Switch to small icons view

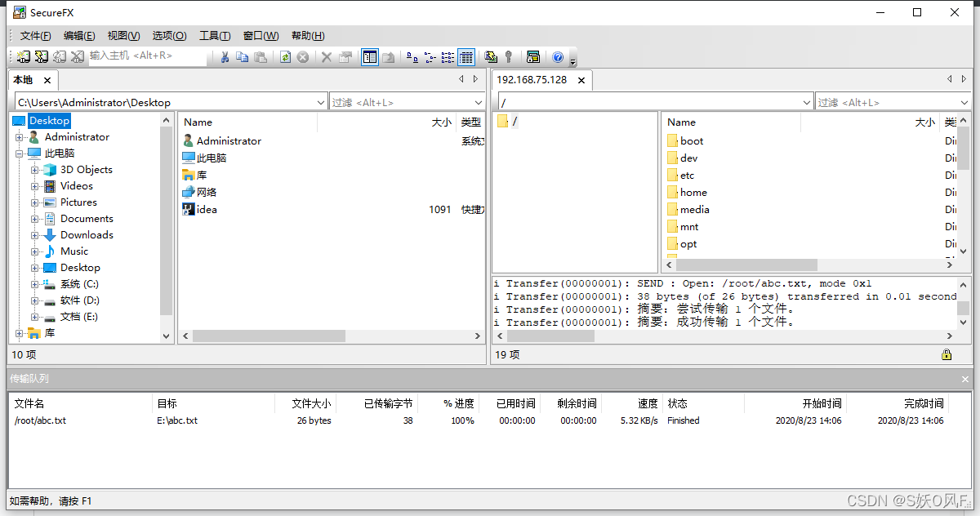point(430,57)
